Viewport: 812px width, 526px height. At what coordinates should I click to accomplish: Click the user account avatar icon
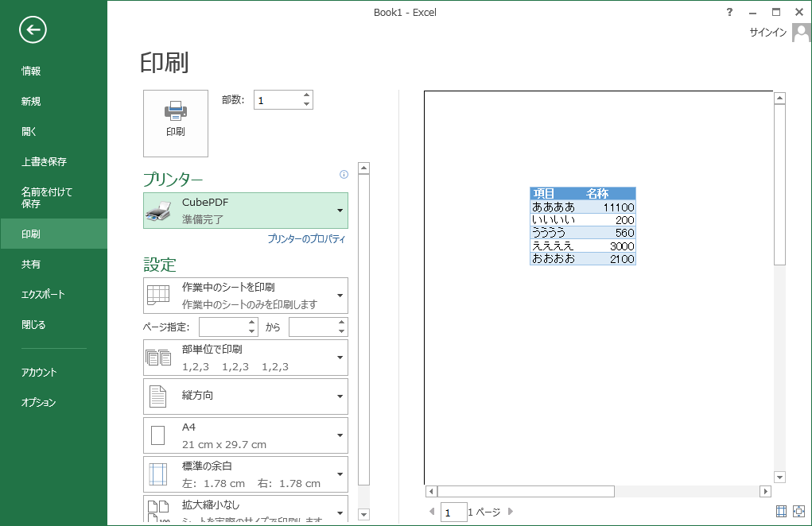coord(801,33)
